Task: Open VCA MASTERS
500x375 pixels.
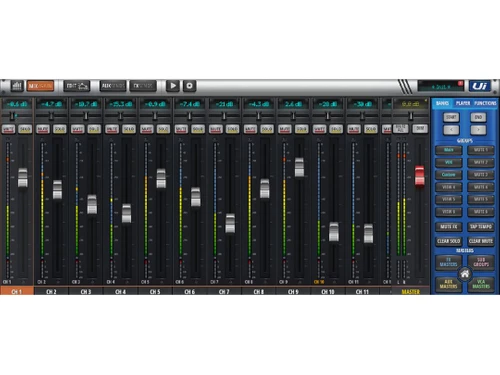Action: pyautogui.click(x=481, y=284)
